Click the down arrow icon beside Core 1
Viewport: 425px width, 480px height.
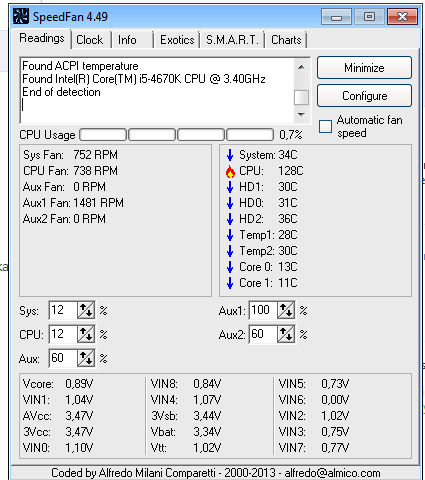(230, 283)
